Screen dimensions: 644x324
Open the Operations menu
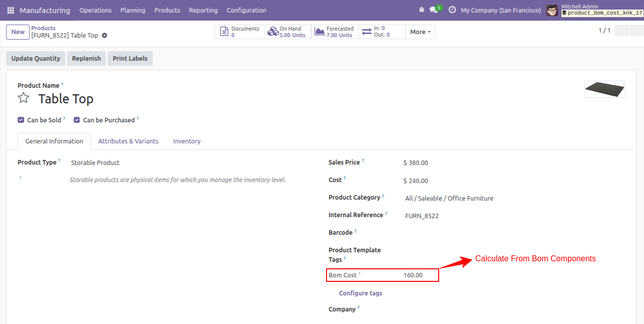95,10
